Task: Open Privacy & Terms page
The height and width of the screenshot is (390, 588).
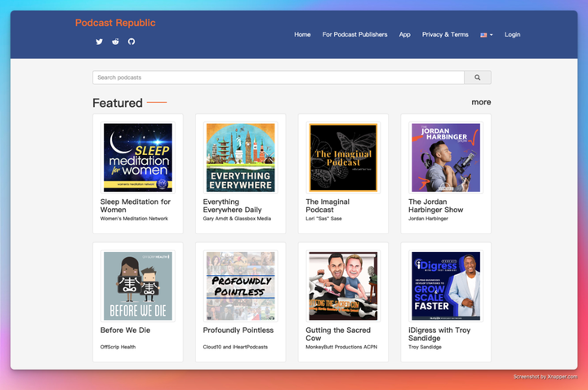Action: pos(445,35)
